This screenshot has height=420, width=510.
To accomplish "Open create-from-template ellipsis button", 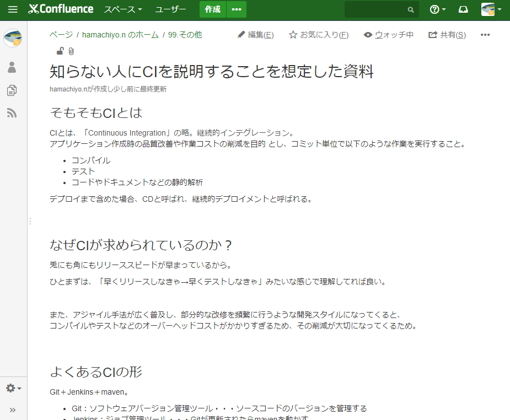I will click(x=237, y=9).
